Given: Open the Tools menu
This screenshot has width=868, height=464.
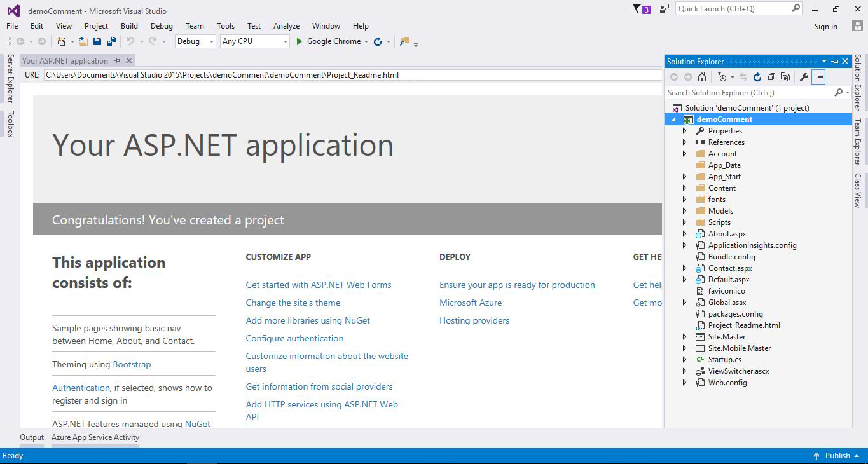Looking at the screenshot, I should click(226, 26).
